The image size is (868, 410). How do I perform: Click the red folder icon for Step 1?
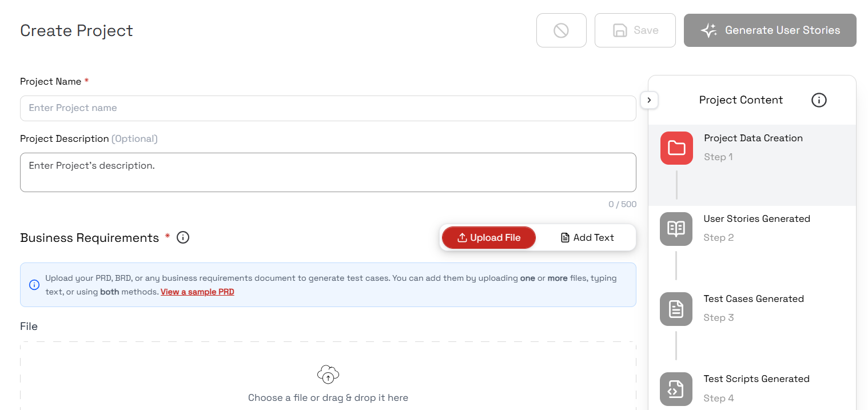point(676,148)
